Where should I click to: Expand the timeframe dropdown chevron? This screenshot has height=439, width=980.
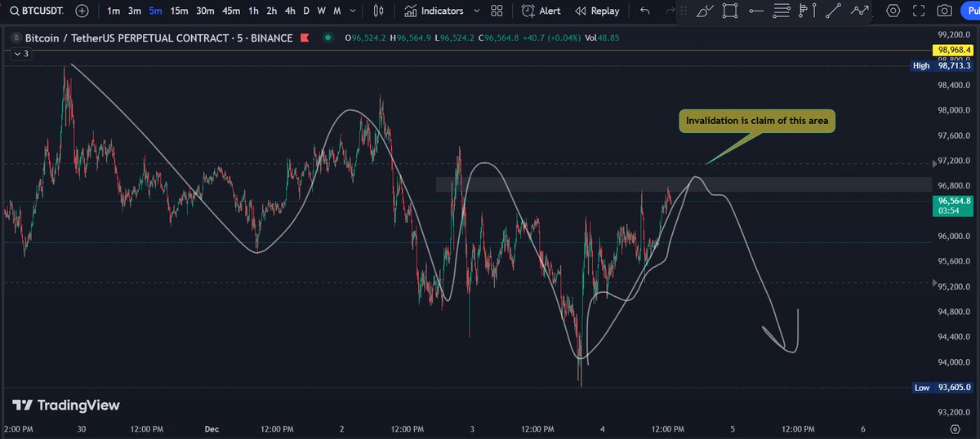(354, 11)
